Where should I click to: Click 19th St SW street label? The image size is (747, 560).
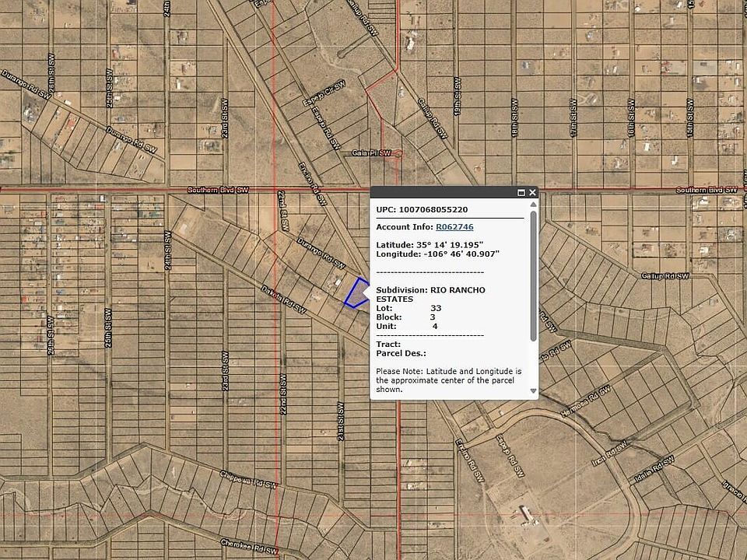(x=458, y=96)
